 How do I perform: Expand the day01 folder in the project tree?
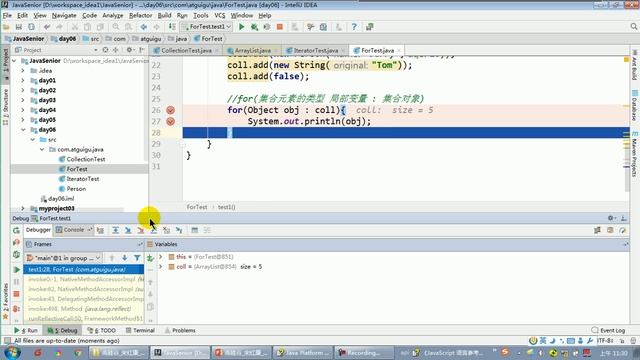(x=23, y=80)
